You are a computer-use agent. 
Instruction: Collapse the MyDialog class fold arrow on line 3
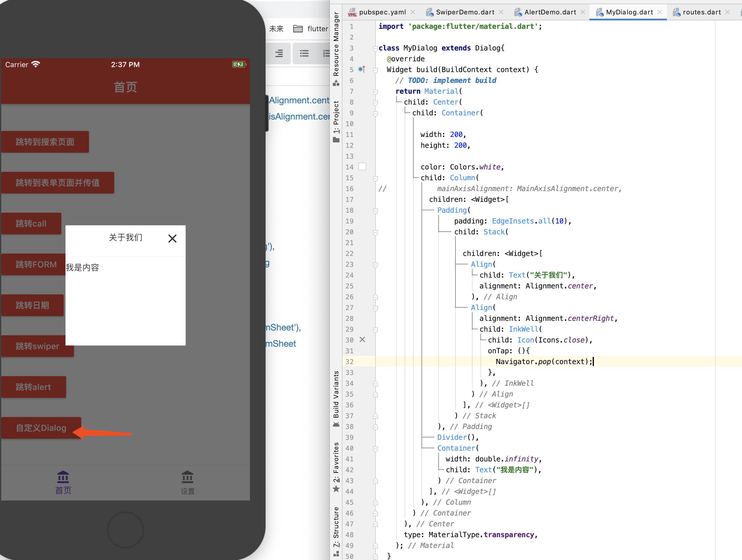pos(376,49)
